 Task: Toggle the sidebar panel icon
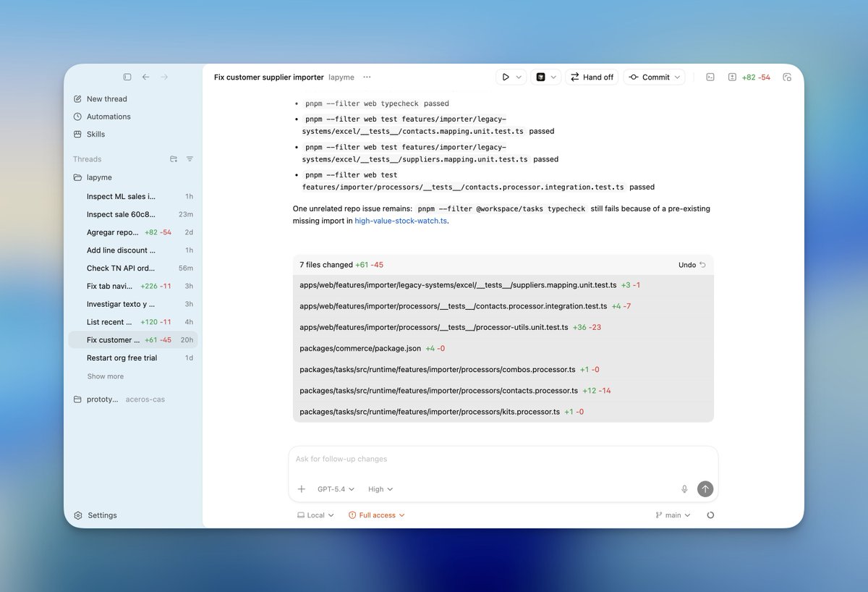[x=127, y=77]
